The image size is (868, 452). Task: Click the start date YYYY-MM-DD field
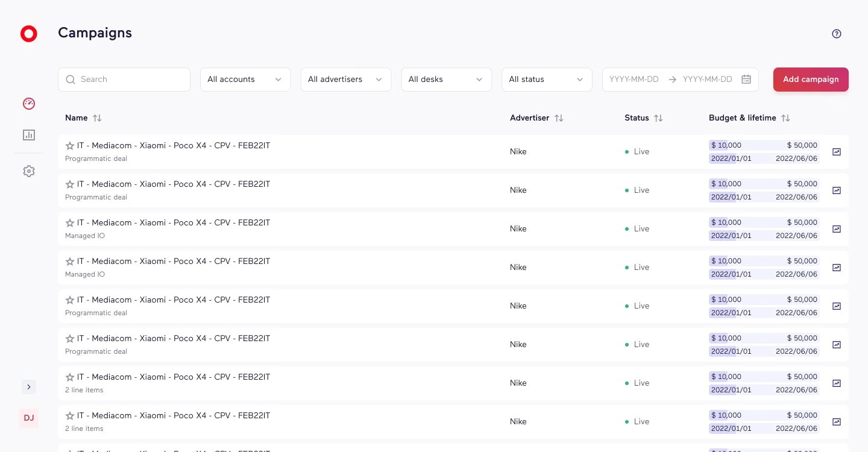point(634,80)
